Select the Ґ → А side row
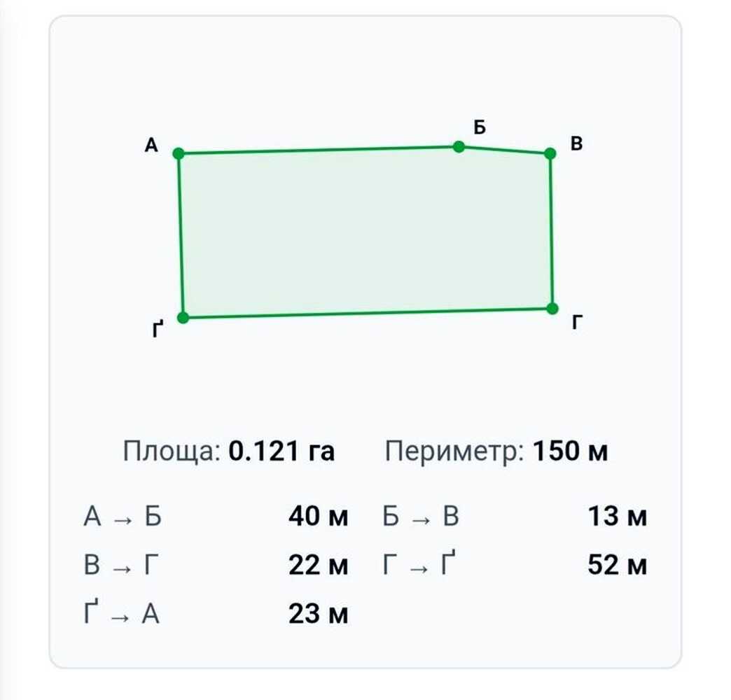This screenshot has width=731, height=700. point(216,612)
